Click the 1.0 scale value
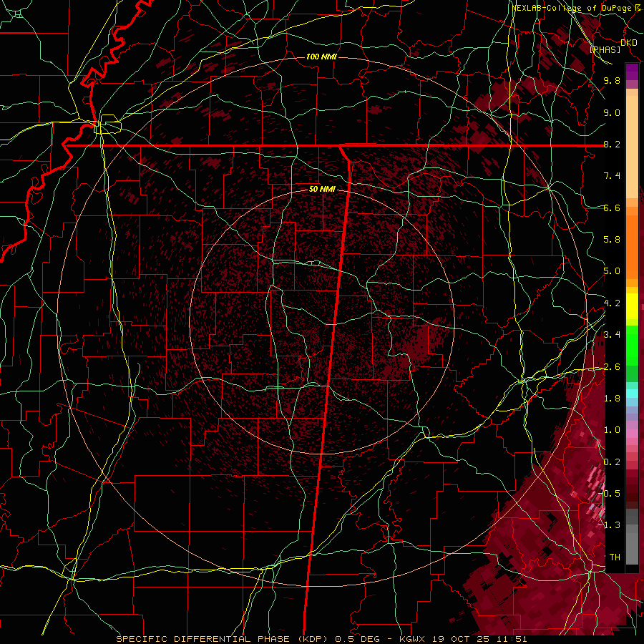644x644 pixels. pos(612,430)
